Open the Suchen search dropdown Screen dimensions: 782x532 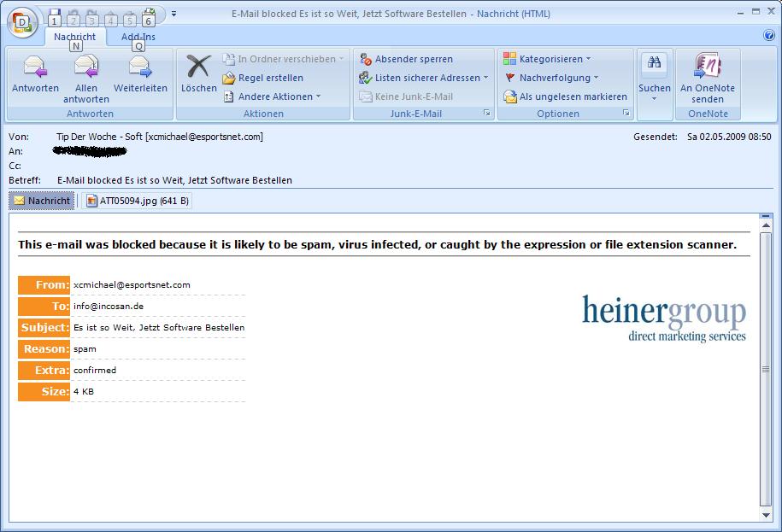tap(655, 77)
